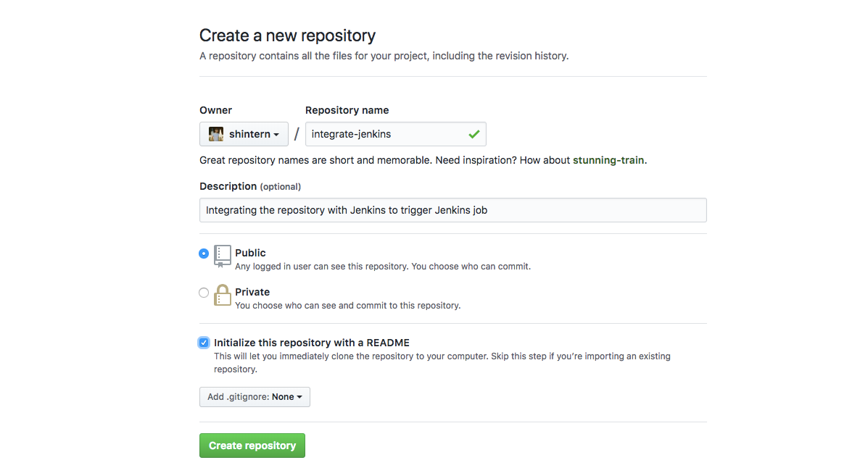Image resolution: width=868 pixels, height=460 pixels.
Task: Select the Private radio button
Action: point(204,293)
